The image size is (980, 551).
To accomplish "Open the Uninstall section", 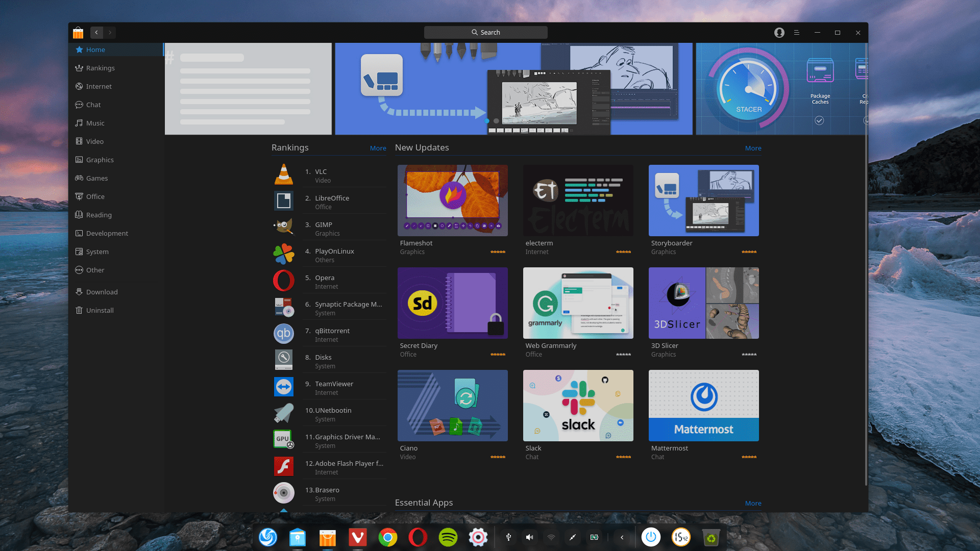I will pyautogui.click(x=100, y=310).
